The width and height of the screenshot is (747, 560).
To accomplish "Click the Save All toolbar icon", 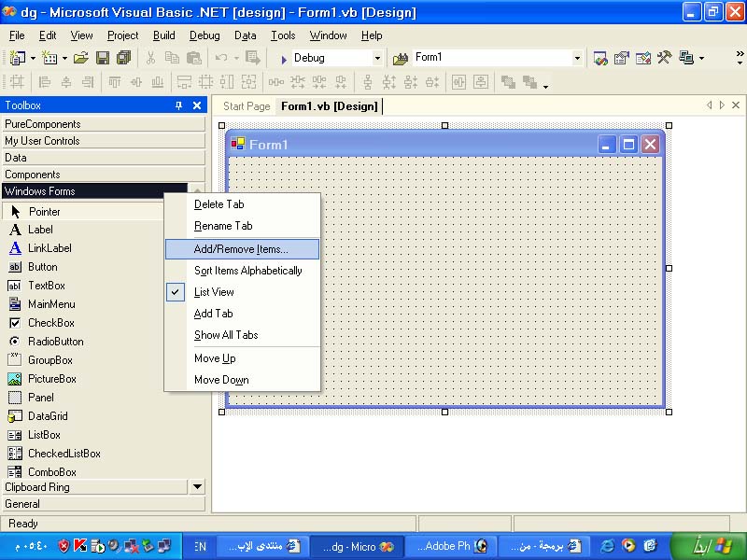I will point(124,58).
